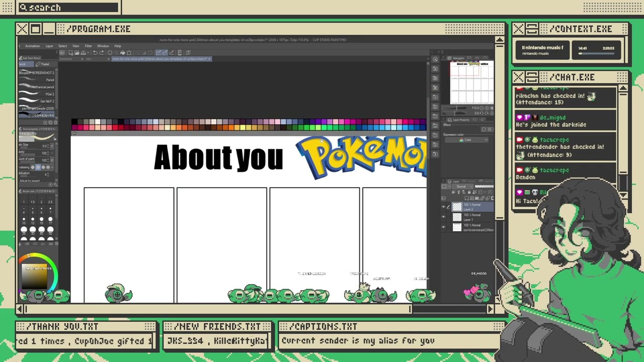Click the Navigator zoom in icon
The width and height of the screenshot is (644, 362).
[x=487, y=108]
